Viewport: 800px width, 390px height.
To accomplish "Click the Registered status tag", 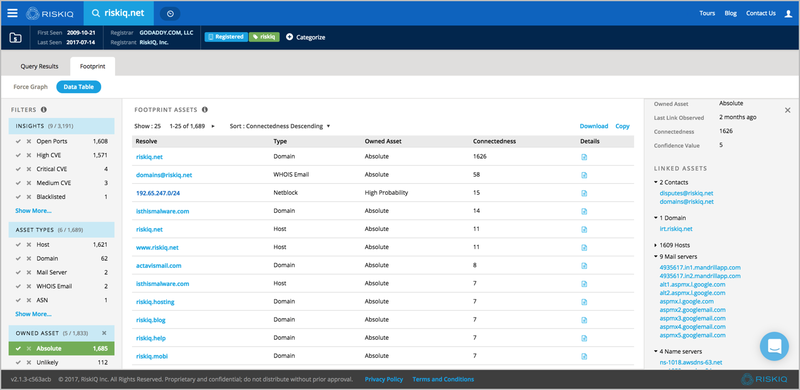I will [x=226, y=37].
